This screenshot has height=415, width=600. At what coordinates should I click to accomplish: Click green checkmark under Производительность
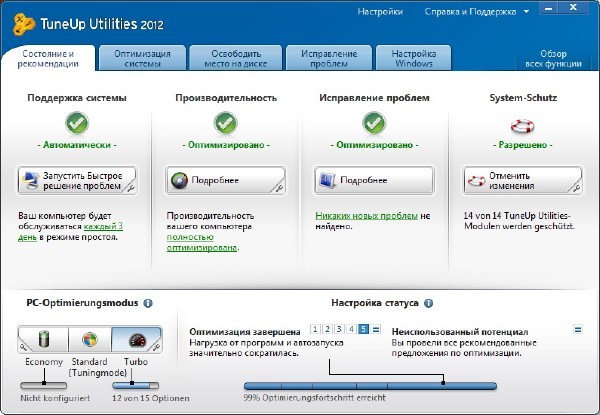pyautogui.click(x=225, y=123)
